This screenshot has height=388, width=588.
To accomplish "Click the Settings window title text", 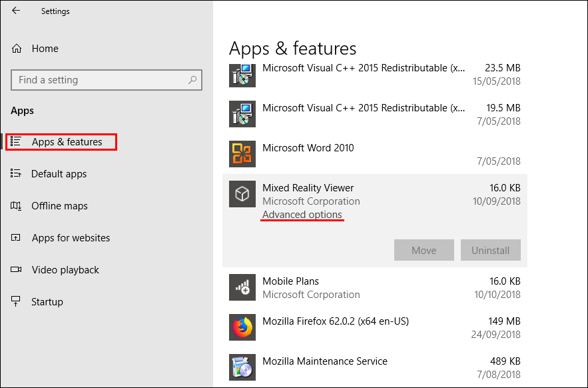I will click(x=55, y=11).
